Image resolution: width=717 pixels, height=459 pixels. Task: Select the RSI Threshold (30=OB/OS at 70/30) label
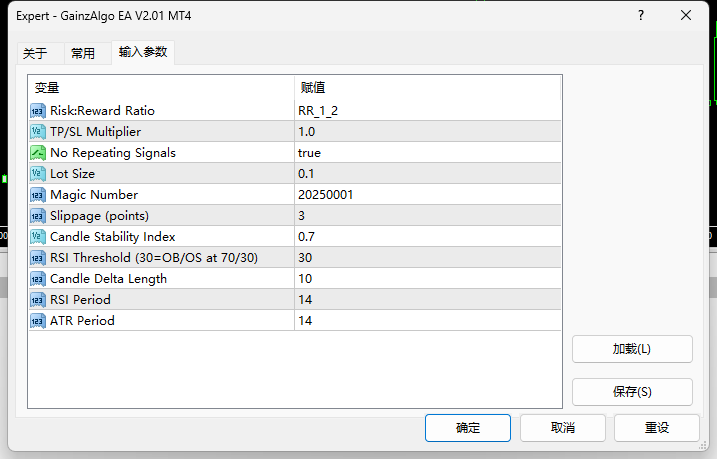(x=154, y=258)
